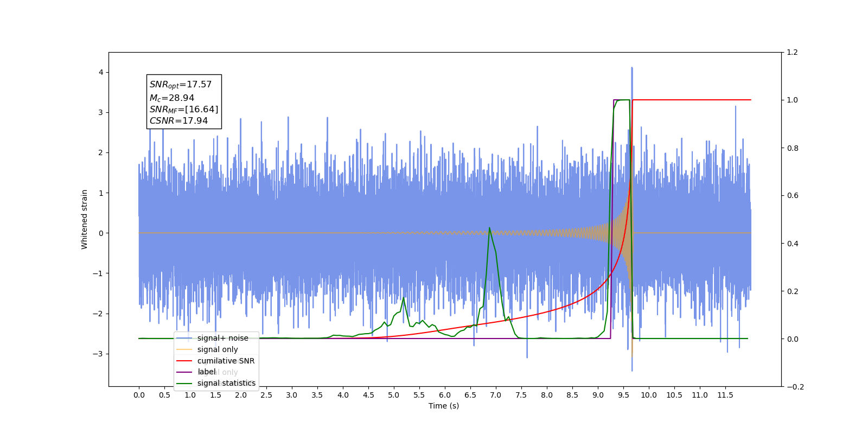Viewport: 868px width, 434px height.
Task: Click the 1.2 tick on right axis
Action: point(792,53)
